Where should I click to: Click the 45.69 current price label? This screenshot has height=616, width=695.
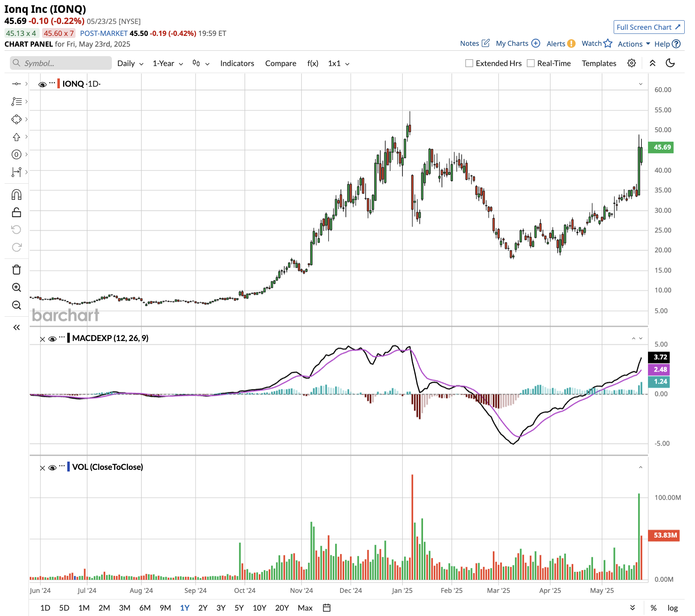[662, 147]
